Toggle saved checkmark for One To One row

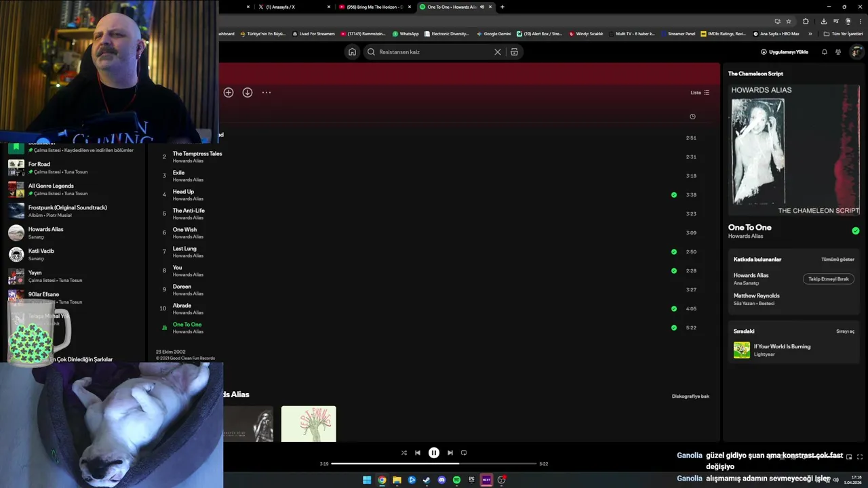674,327
